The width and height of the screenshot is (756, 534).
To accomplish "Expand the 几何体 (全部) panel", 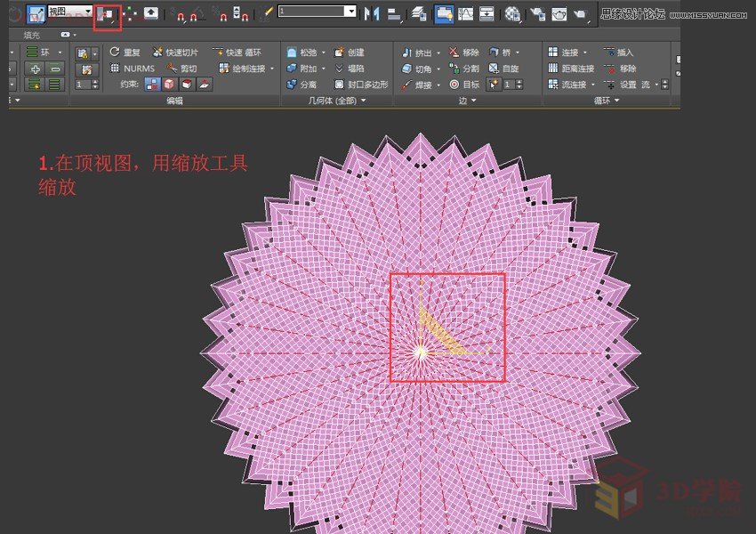I will coord(336,101).
